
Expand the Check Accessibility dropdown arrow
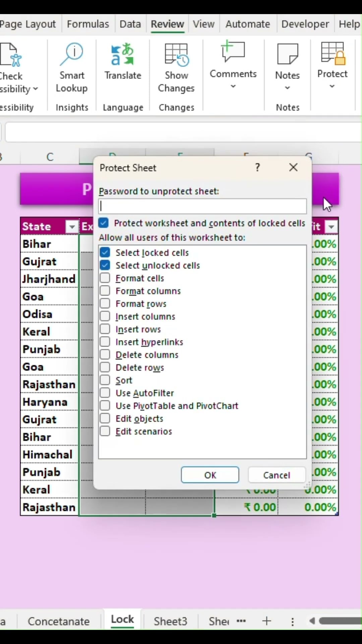click(x=36, y=89)
